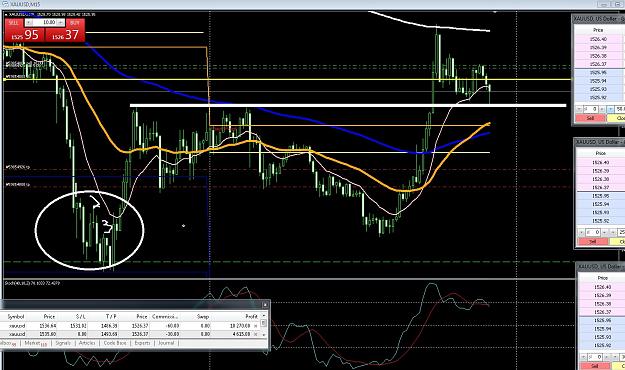Screen dimensions: 625x370
Task: Close the Terminal panel with X
Action: pos(265,305)
